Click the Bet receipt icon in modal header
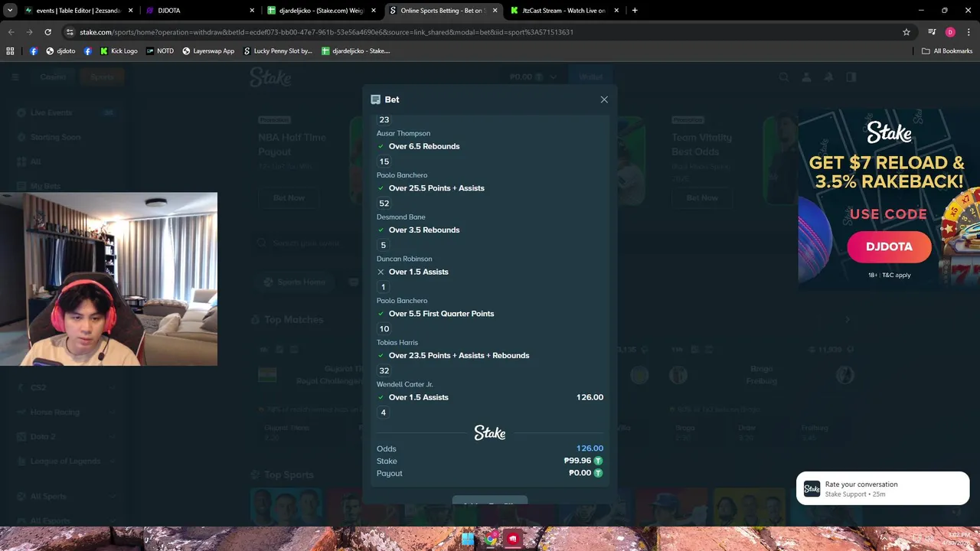The width and height of the screenshot is (980, 551). pyautogui.click(x=375, y=99)
